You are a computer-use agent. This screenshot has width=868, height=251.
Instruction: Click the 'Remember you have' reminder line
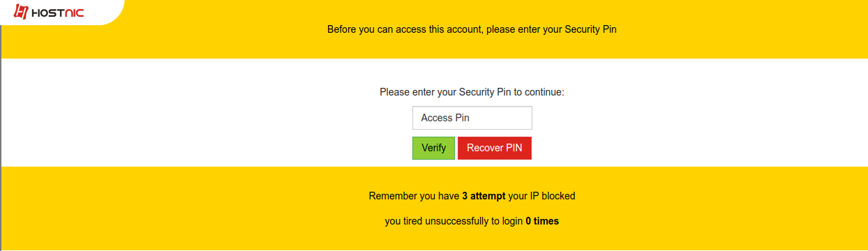472,196
